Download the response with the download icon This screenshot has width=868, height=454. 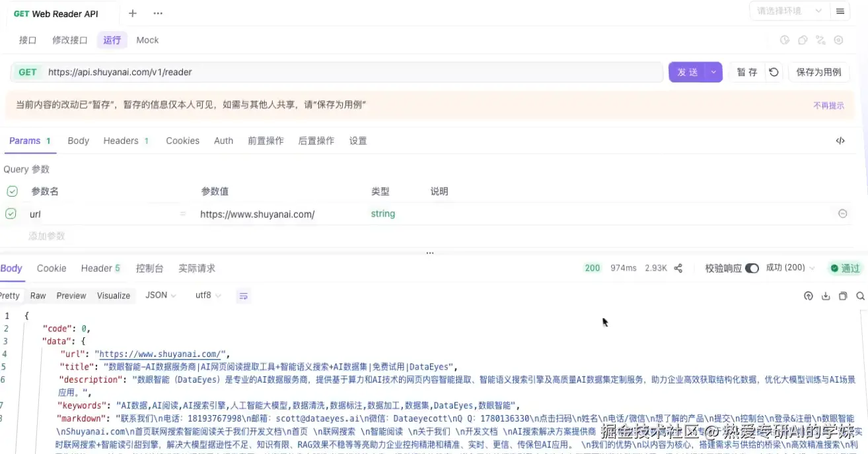coord(826,296)
